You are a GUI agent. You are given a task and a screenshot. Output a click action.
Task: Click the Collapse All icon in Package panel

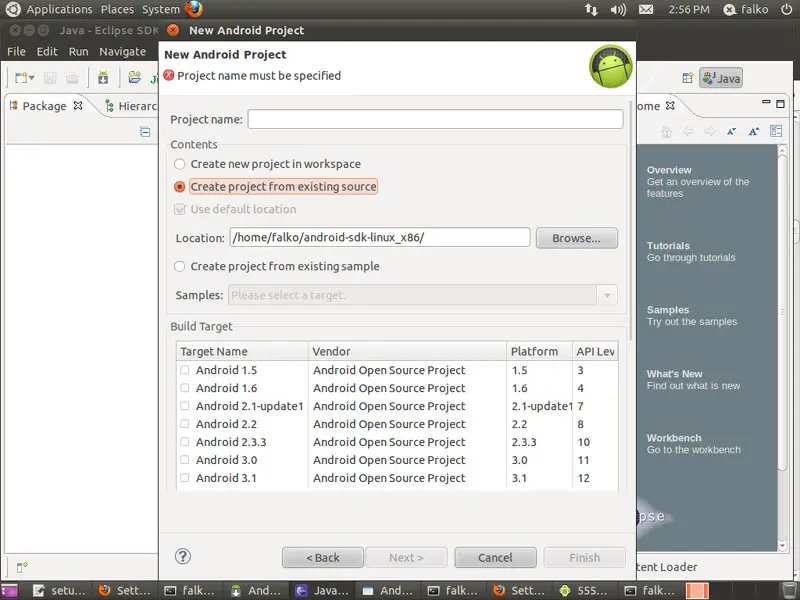coord(145,132)
